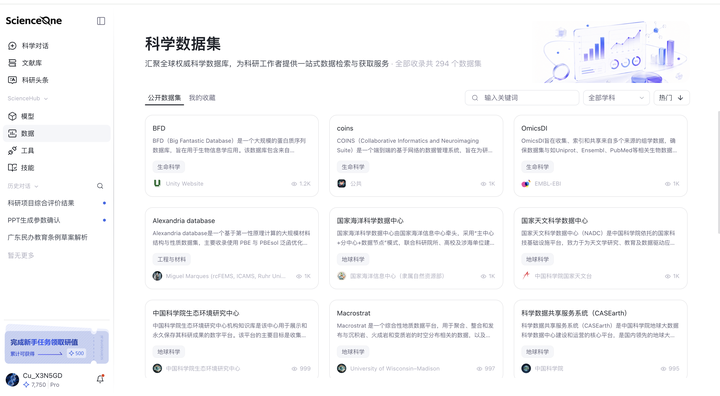Switch to the 公开数据集 tab
Viewport: 720px width, 396px height.
[x=164, y=98]
